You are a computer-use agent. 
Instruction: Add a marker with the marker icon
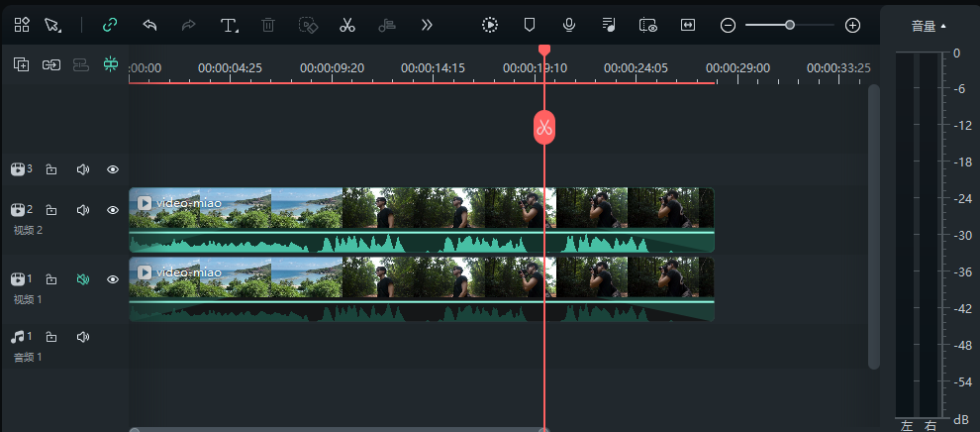click(x=530, y=25)
